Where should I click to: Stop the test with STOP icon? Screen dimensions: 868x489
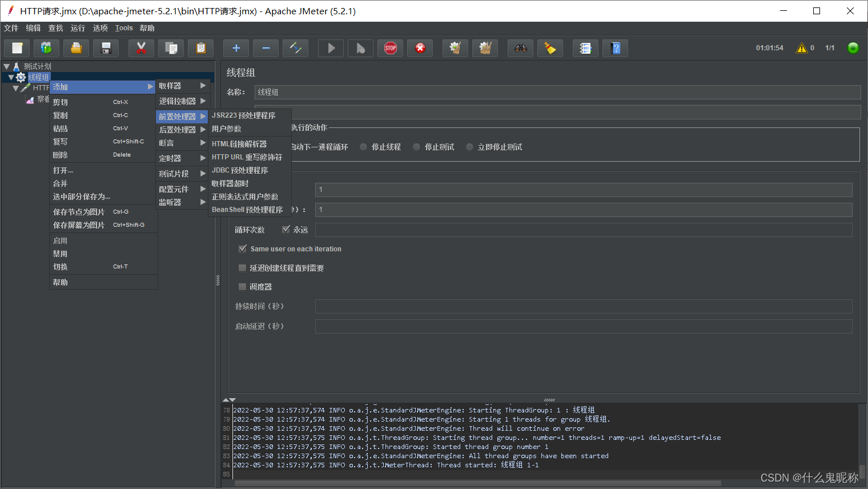coord(391,48)
